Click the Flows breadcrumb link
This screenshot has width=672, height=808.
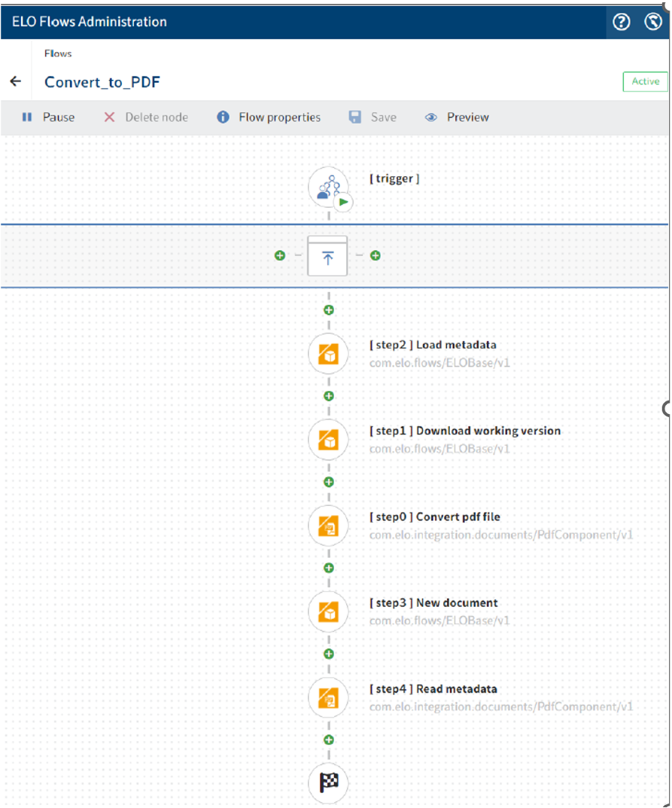pyautogui.click(x=58, y=54)
